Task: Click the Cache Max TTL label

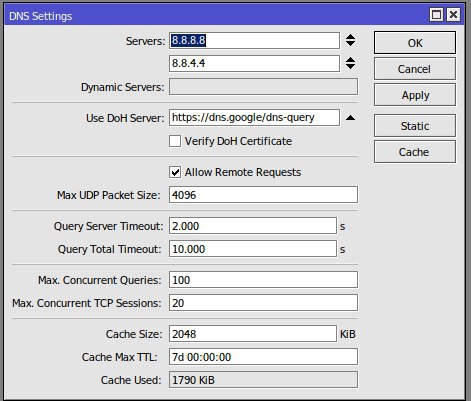Action: pyautogui.click(x=119, y=357)
